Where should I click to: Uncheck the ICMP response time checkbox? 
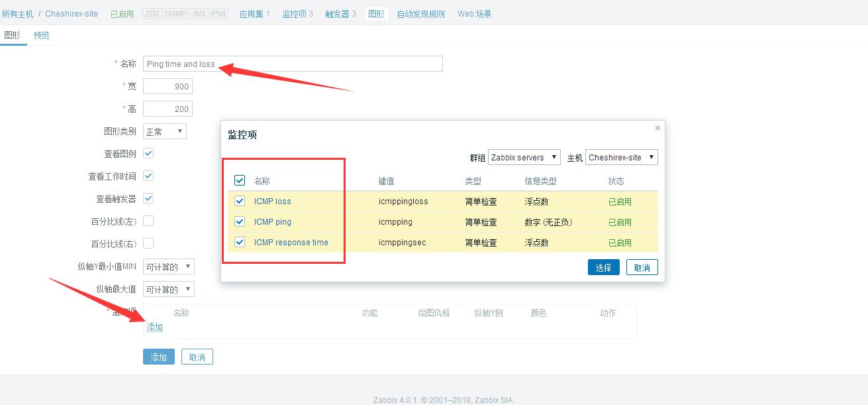(x=240, y=242)
